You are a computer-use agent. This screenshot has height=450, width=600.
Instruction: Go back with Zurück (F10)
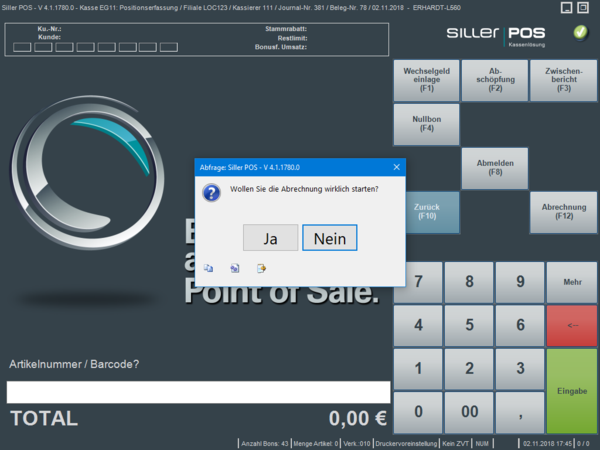426,211
